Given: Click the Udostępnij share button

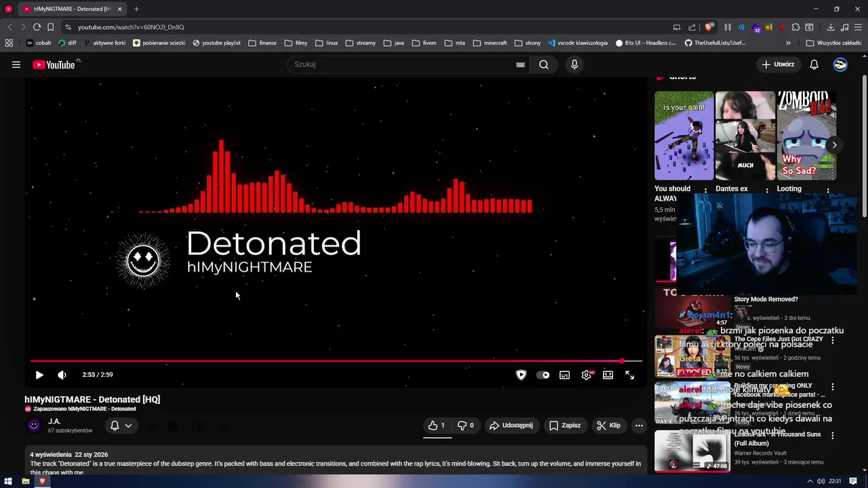Looking at the screenshot, I should click(511, 426).
